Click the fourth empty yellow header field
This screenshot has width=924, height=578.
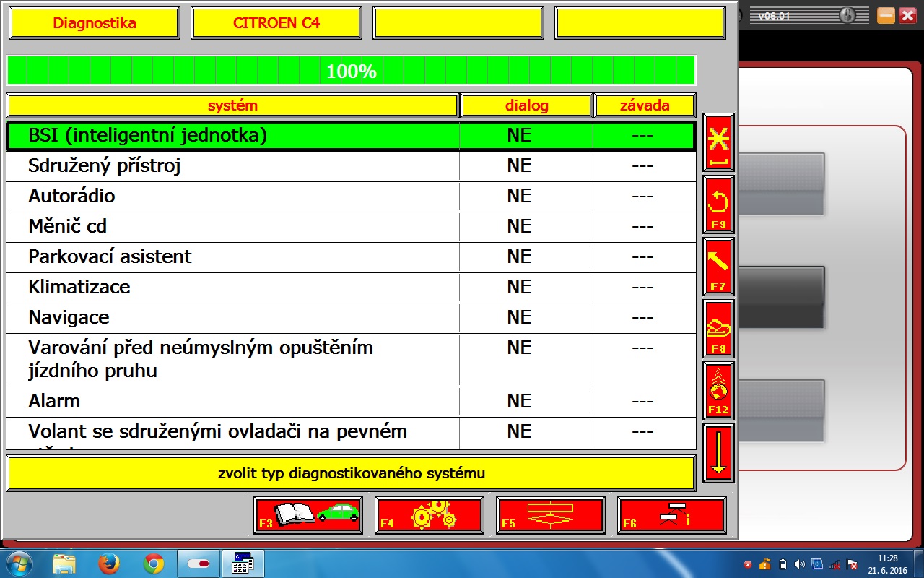[x=640, y=23]
